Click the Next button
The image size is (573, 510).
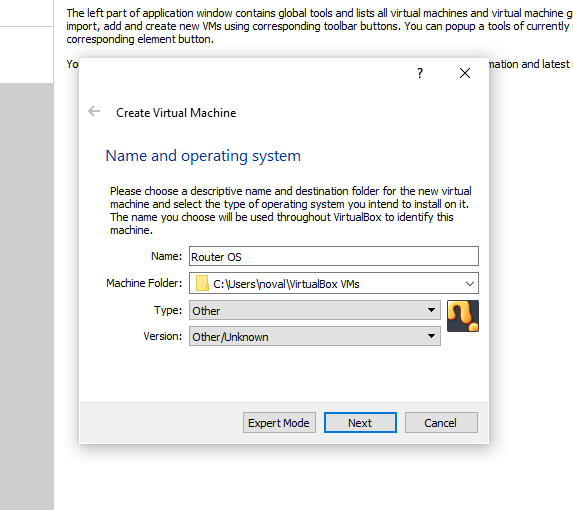[360, 423]
